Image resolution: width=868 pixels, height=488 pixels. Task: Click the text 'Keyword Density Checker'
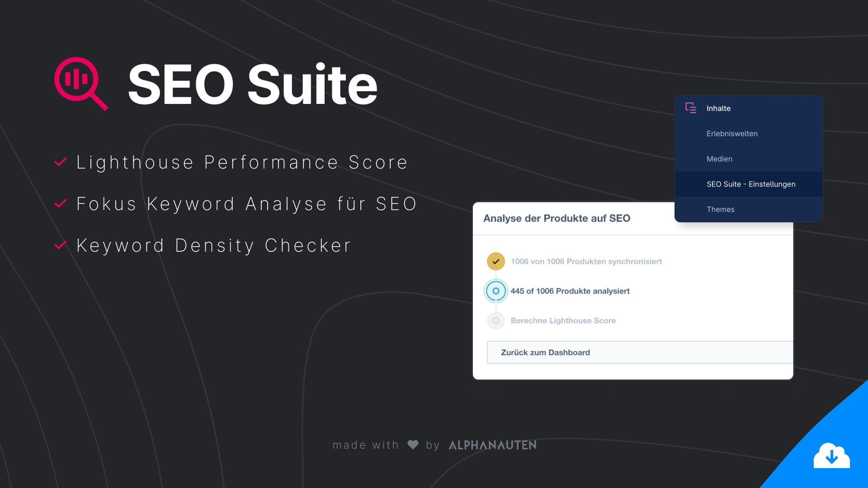pyautogui.click(x=214, y=246)
